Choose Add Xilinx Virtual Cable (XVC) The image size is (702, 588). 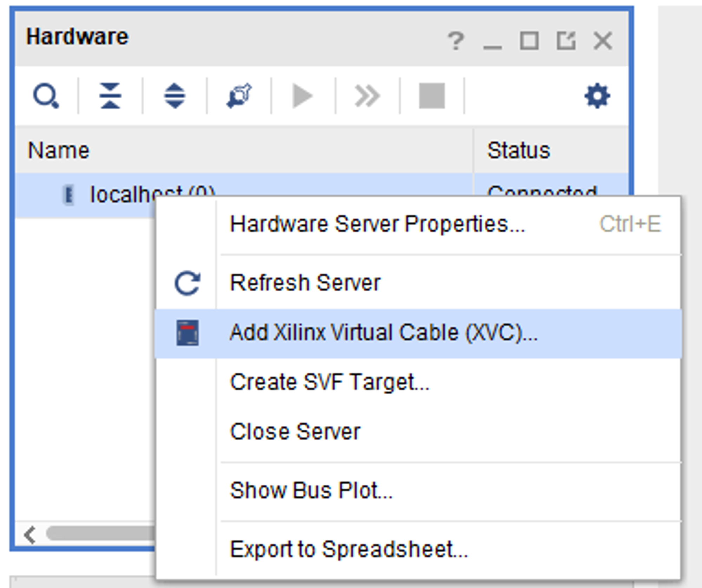(383, 333)
